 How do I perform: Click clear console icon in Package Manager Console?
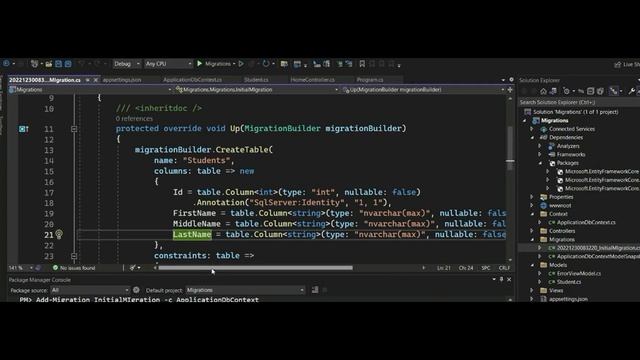315,290
